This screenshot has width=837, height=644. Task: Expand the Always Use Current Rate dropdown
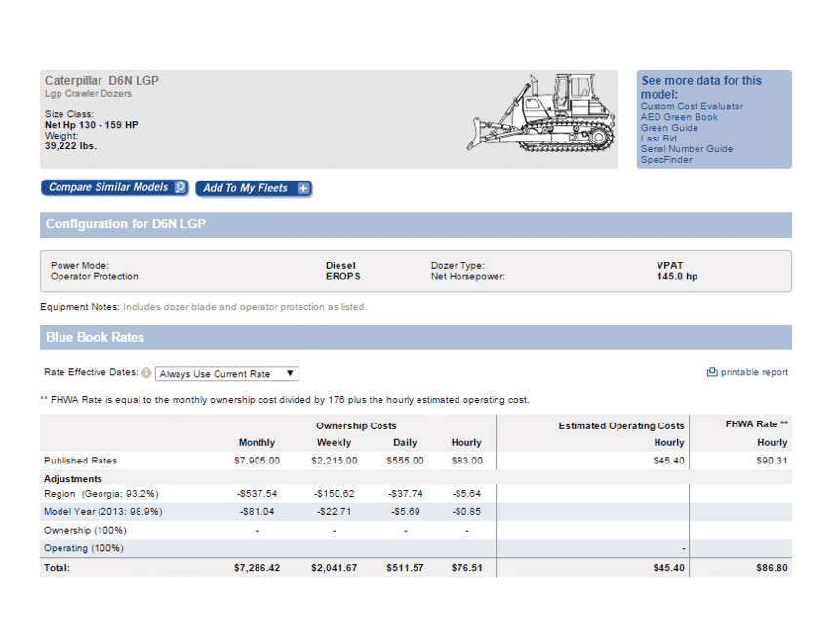227,374
